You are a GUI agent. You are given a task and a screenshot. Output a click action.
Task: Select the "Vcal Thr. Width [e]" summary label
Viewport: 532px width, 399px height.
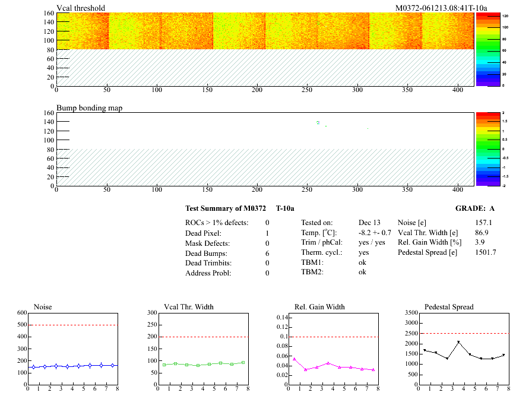(x=428, y=233)
